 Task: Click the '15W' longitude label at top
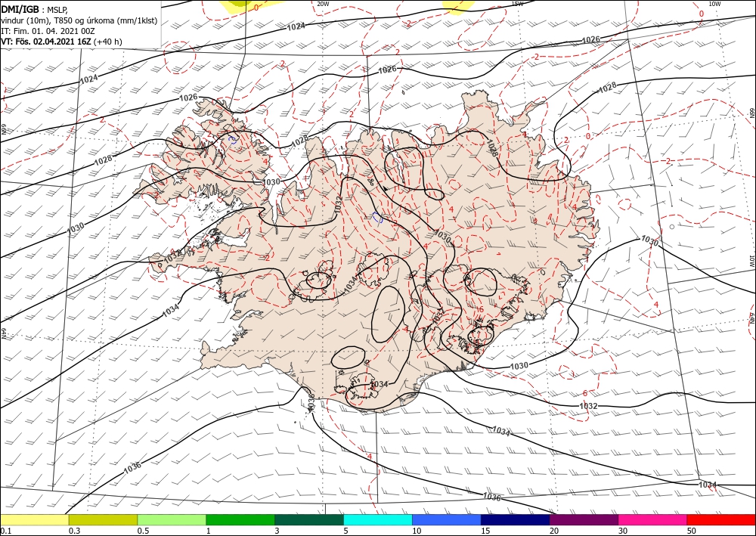(517, 4)
